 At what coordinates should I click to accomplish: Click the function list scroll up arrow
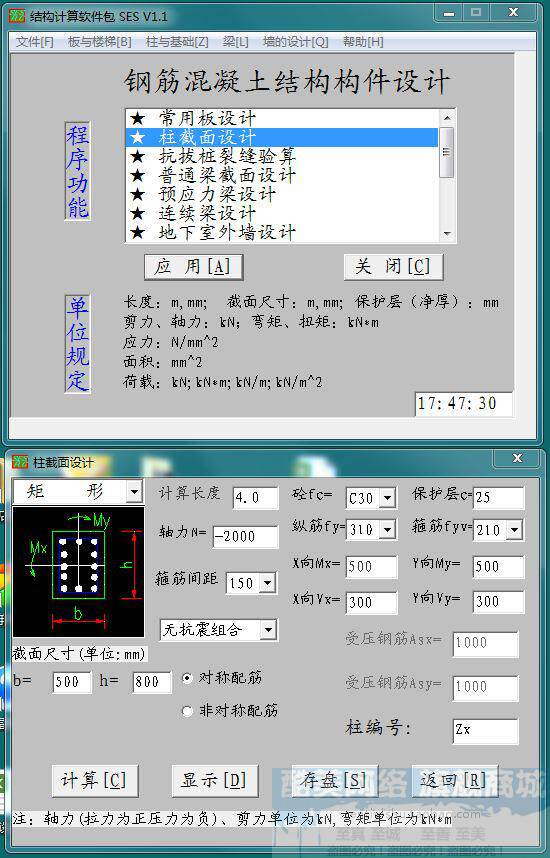pyautogui.click(x=447, y=118)
